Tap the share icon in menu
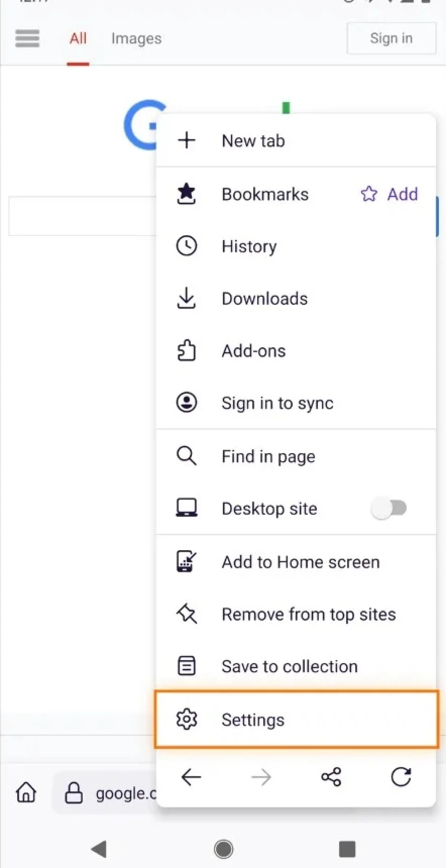Image resolution: width=446 pixels, height=868 pixels. 331,777
